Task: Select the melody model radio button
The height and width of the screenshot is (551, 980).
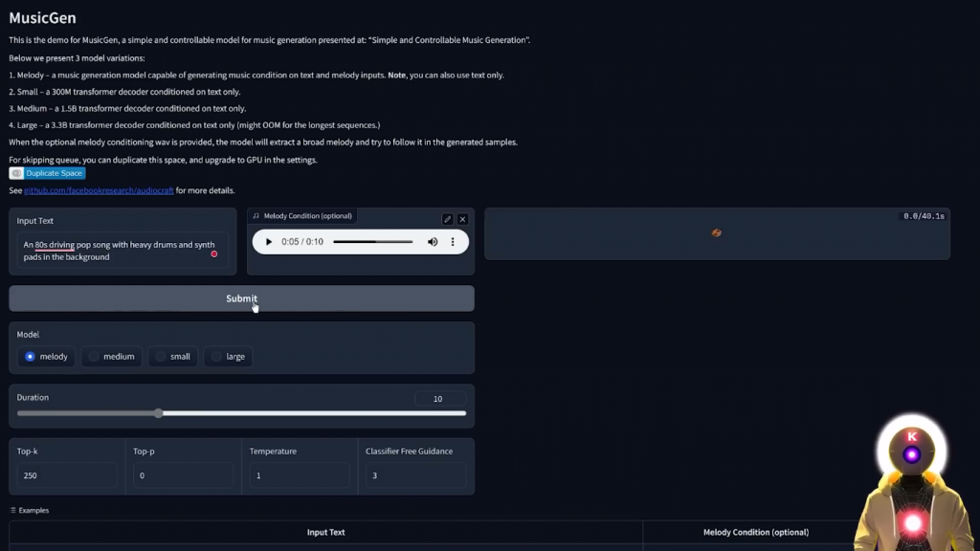Action: 30,357
